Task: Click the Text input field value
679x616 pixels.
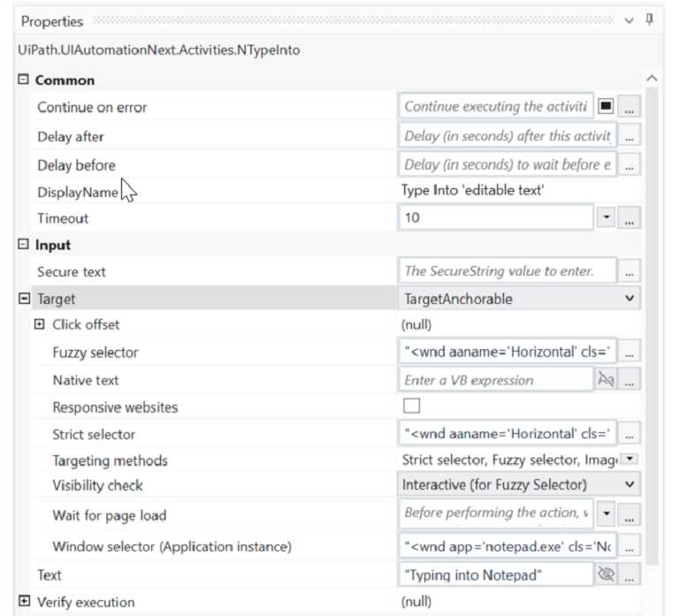Action: pos(493,574)
